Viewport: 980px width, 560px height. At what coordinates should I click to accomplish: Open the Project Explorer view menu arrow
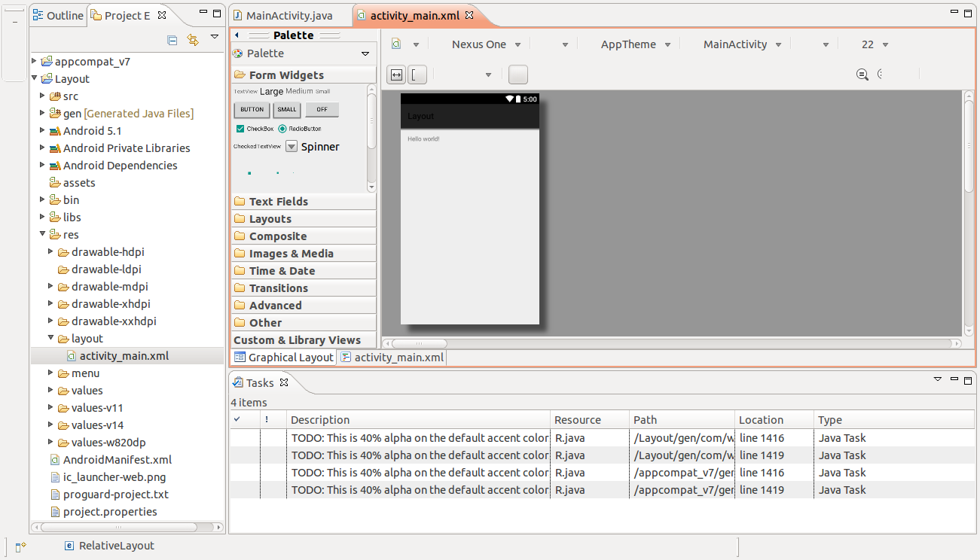(215, 36)
